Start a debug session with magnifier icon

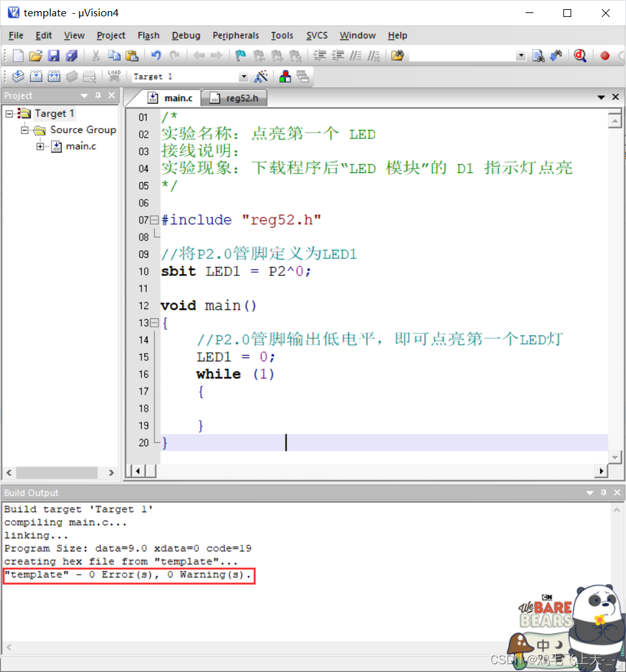(580, 55)
